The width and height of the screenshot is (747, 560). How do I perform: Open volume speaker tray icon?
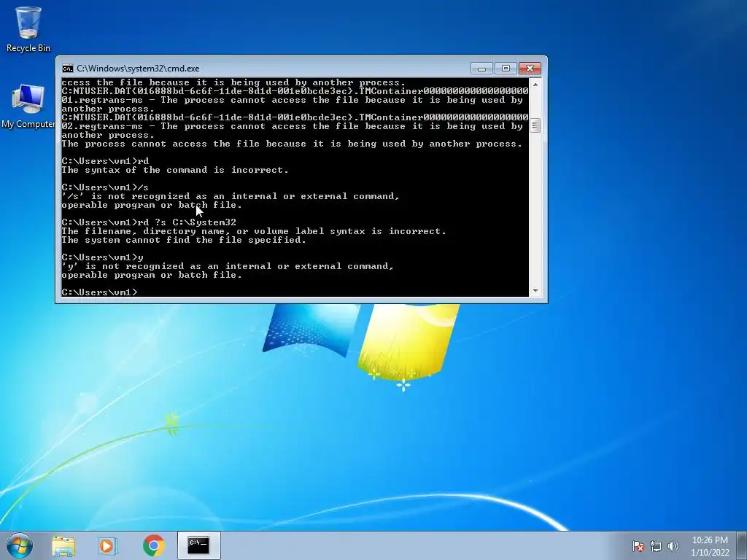tap(673, 546)
